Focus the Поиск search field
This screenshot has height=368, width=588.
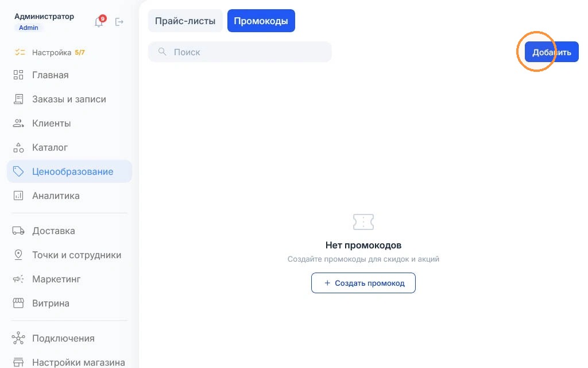240,52
